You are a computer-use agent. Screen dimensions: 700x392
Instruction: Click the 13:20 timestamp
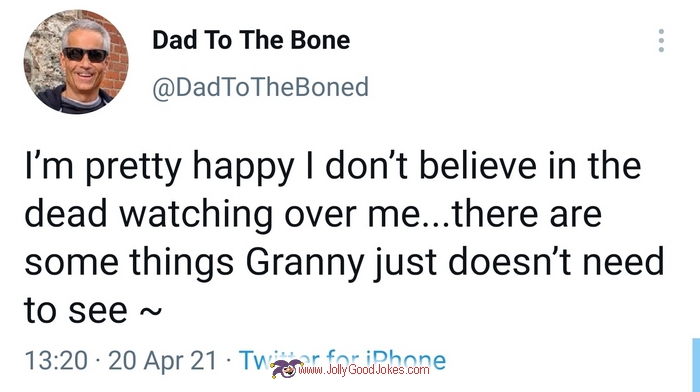(56, 360)
